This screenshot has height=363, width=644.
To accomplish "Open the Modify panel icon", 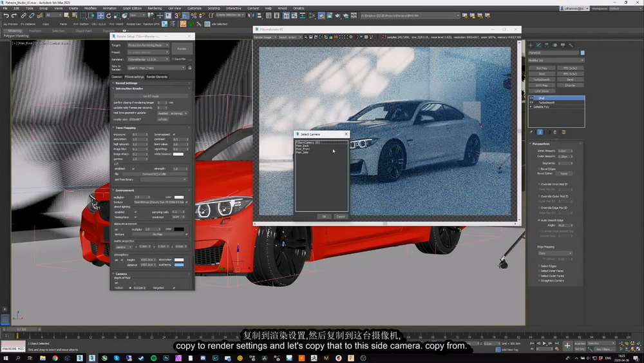I will [x=539, y=45].
